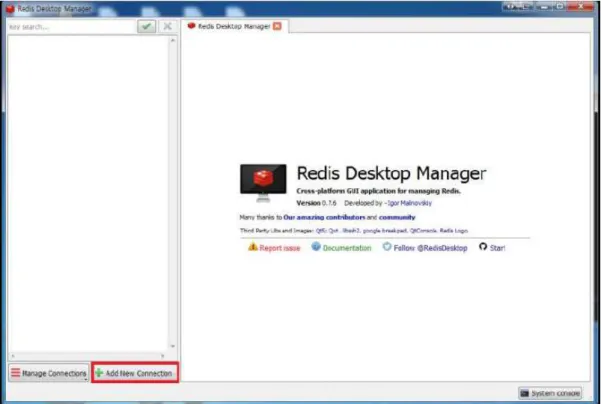Viewport: 601px width, 404px height.
Task: Open the community link
Action: point(397,217)
